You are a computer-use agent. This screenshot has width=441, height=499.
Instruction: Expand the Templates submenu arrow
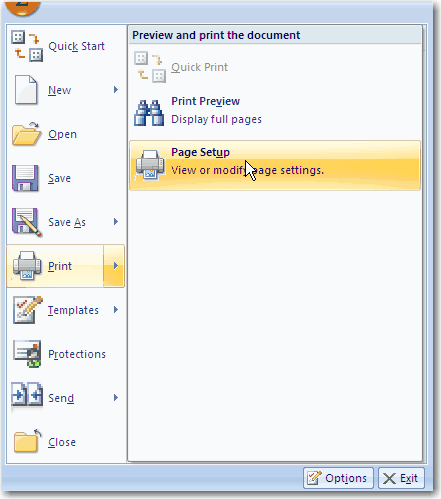116,310
